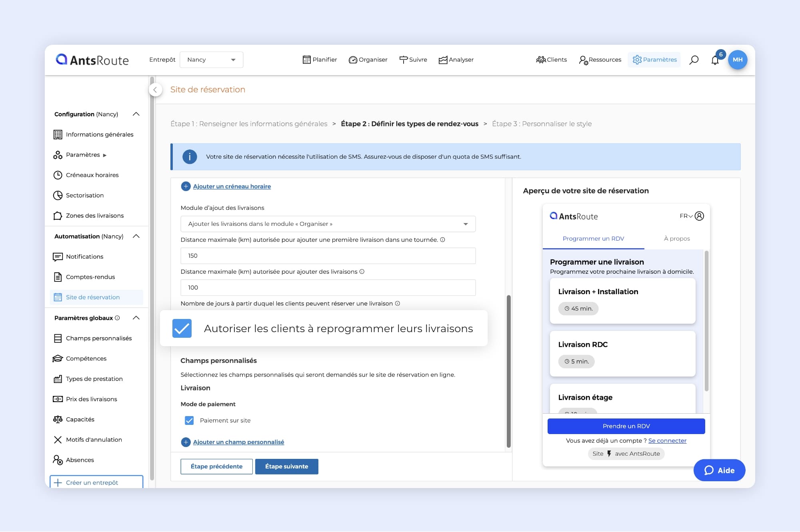
Task: Collapse the Automatisation (Nancy) section
Action: [136, 236]
